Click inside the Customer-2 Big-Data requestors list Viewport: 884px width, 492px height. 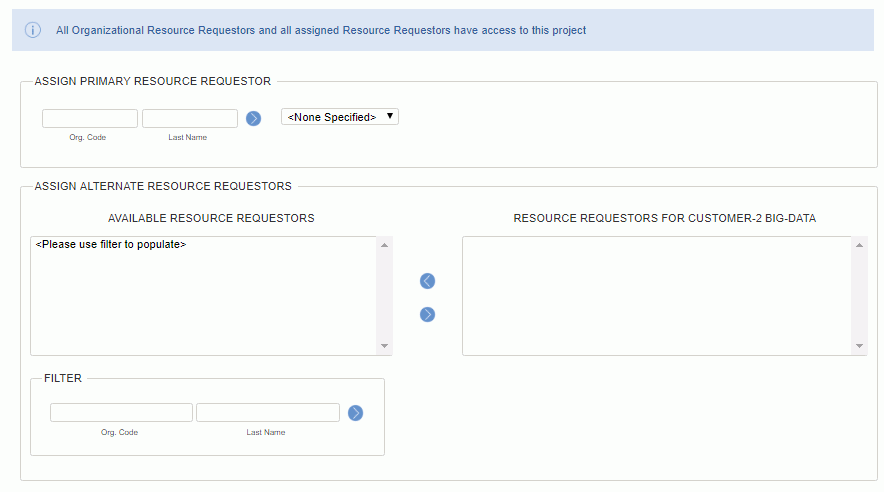coord(657,296)
